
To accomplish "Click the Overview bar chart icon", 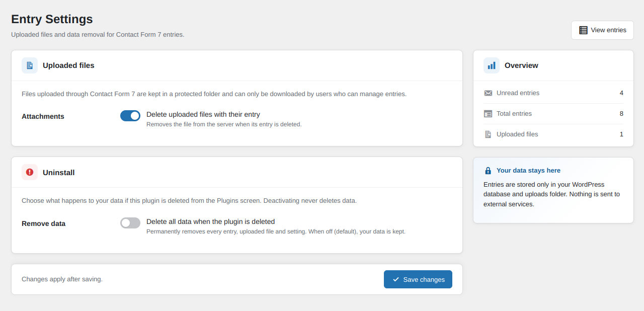I will click(x=492, y=65).
